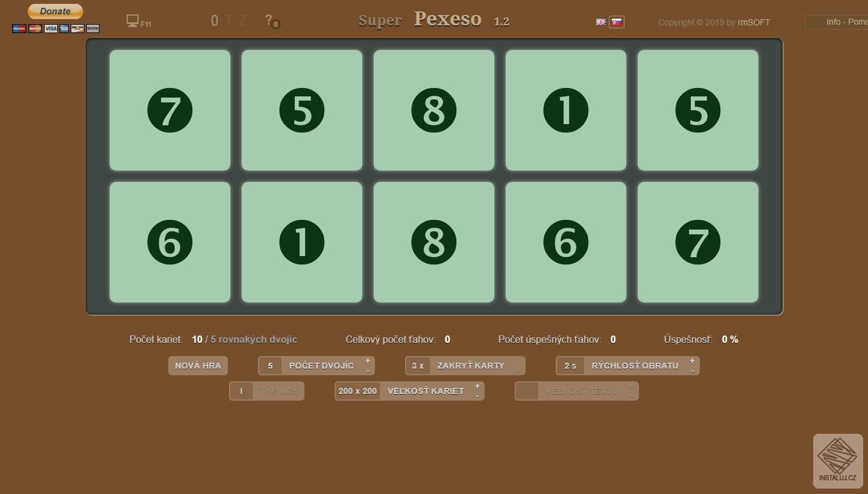Click the '5' value beside POČET DVOJÍC
Viewport: 868px width, 494px height.
coord(270,366)
